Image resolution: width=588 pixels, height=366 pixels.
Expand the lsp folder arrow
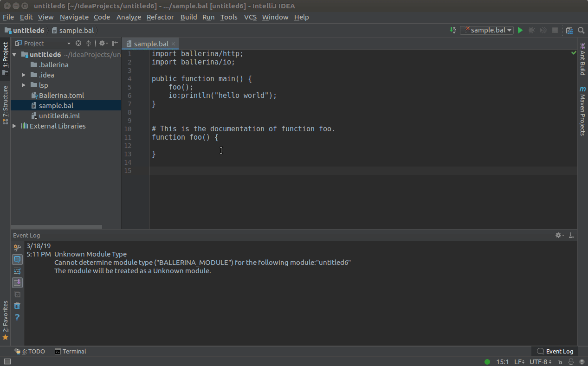pyautogui.click(x=24, y=85)
